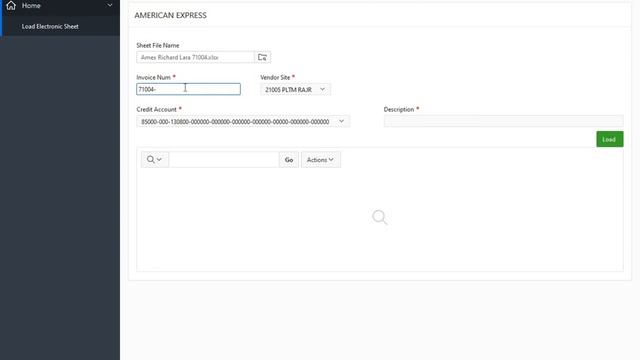
Task: Click the file browse folder icon
Action: click(262, 58)
